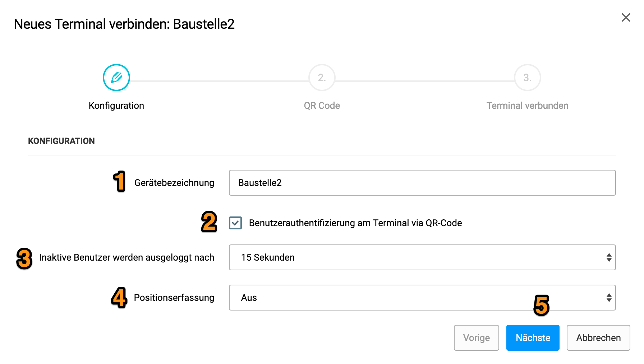Click the QR Code step label
Image resolution: width=644 pixels, height=364 pixels.
pos(322,106)
